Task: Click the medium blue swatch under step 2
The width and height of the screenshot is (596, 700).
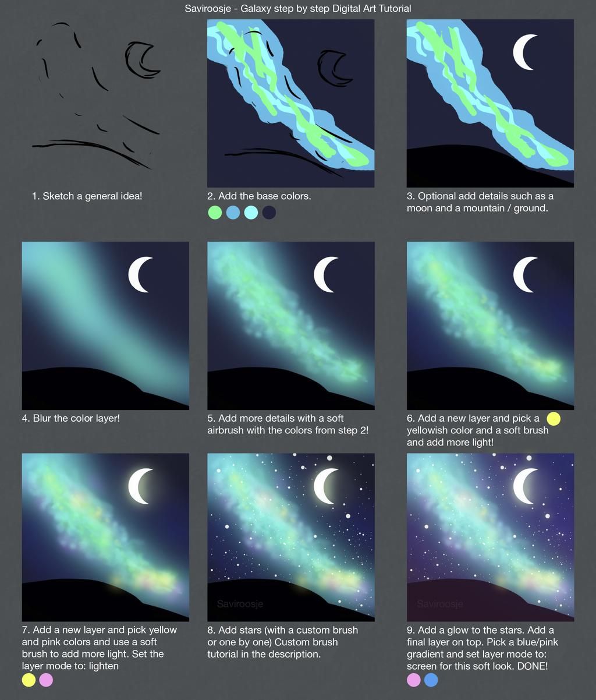Action: coord(233,213)
